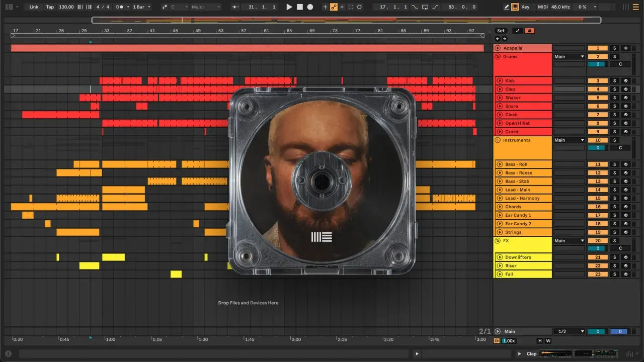Viewport: 644px width, 362px height.
Task: Toggle the metronome button
Action: click(x=120, y=7)
